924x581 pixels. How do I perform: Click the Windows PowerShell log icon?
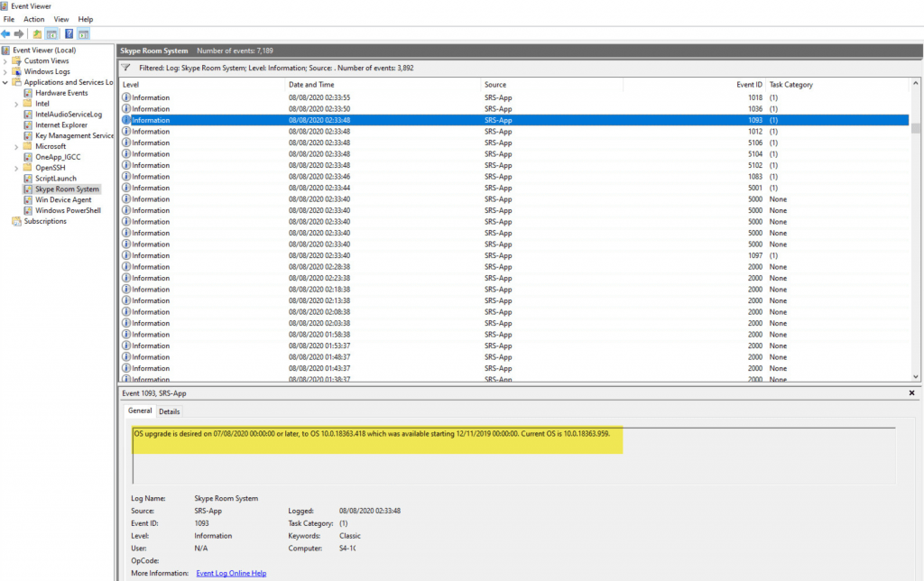[28, 210]
